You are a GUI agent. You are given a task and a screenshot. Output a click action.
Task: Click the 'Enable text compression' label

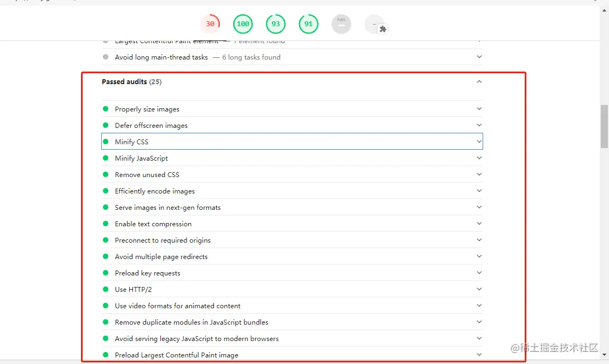pyautogui.click(x=153, y=224)
